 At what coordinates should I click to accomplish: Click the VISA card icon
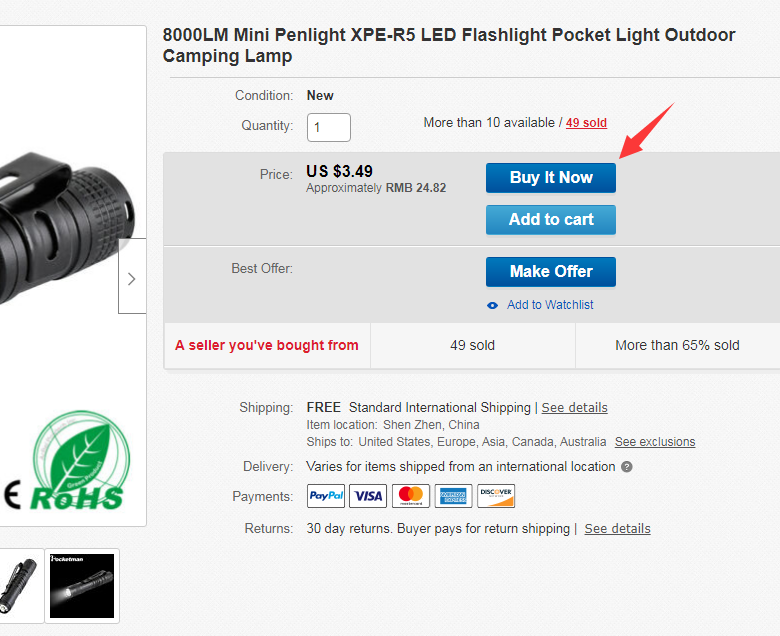point(368,496)
